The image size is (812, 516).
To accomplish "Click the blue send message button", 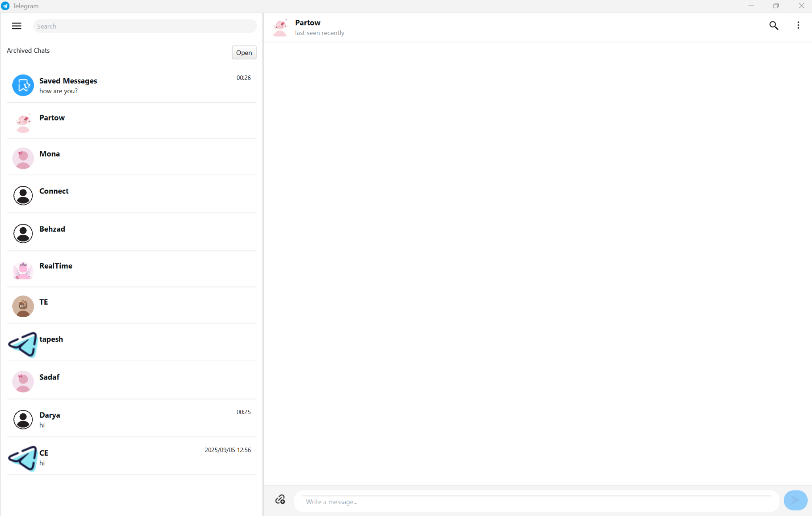I will click(x=795, y=500).
